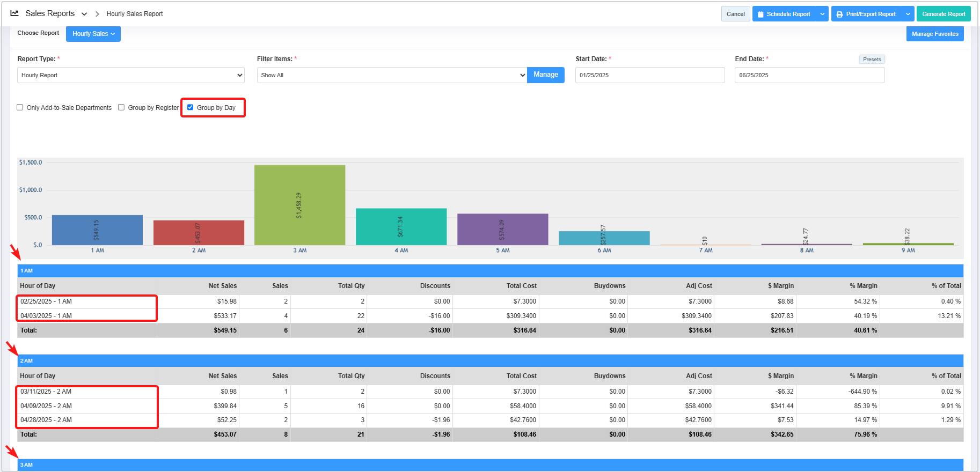Screen dimensions: 980x472
Task: Click the Hourly Sales Report breadcrumb
Action: click(135, 14)
